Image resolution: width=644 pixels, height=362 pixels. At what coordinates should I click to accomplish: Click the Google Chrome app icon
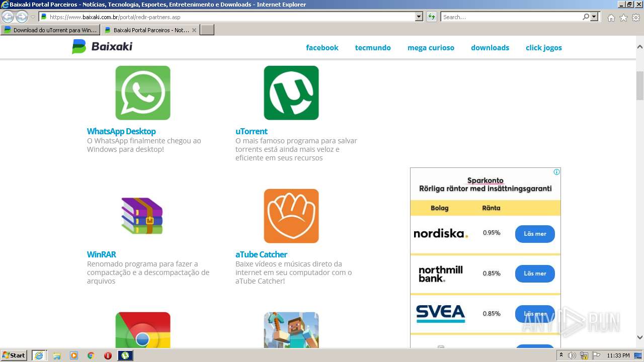[143, 330]
